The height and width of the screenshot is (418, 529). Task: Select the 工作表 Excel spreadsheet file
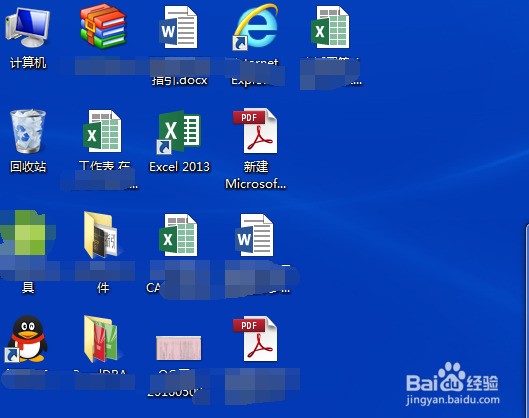[103, 131]
